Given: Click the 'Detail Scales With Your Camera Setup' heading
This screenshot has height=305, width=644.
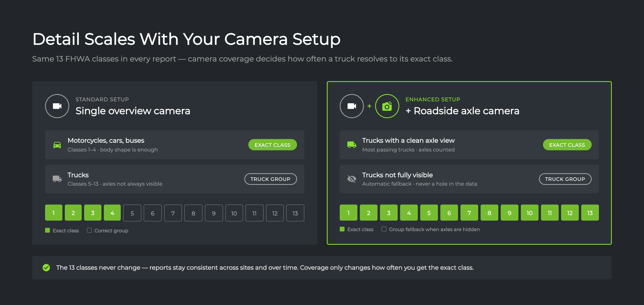Looking at the screenshot, I should pyautogui.click(x=186, y=39).
